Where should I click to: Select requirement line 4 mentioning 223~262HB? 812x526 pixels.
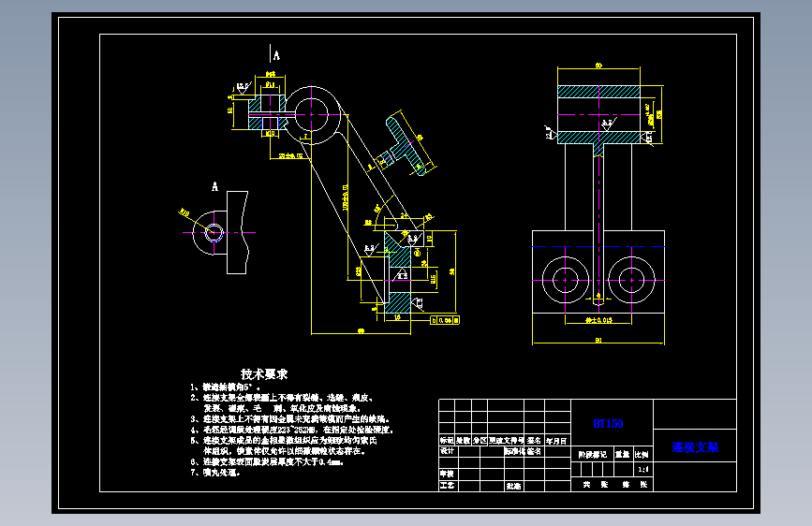click(292, 430)
